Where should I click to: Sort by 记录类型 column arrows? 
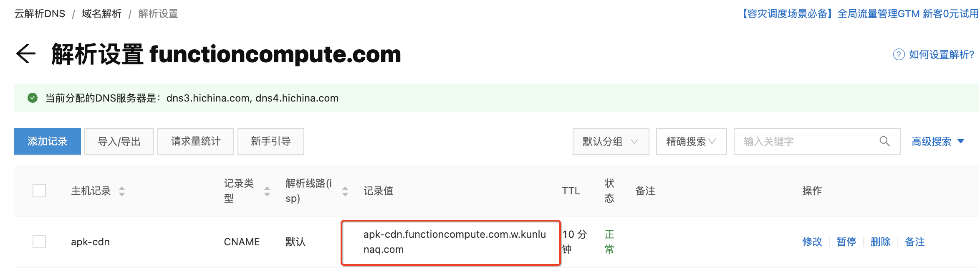pyautogui.click(x=267, y=191)
